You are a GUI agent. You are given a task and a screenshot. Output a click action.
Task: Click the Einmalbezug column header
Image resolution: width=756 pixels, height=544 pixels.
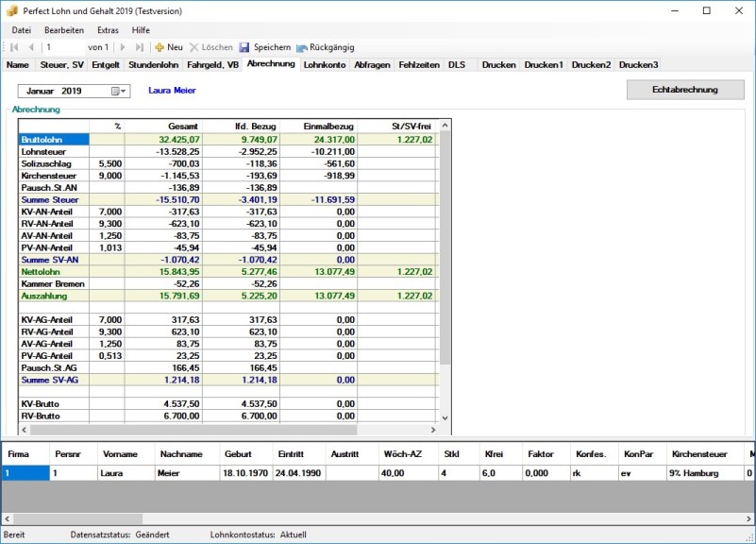tap(319, 126)
